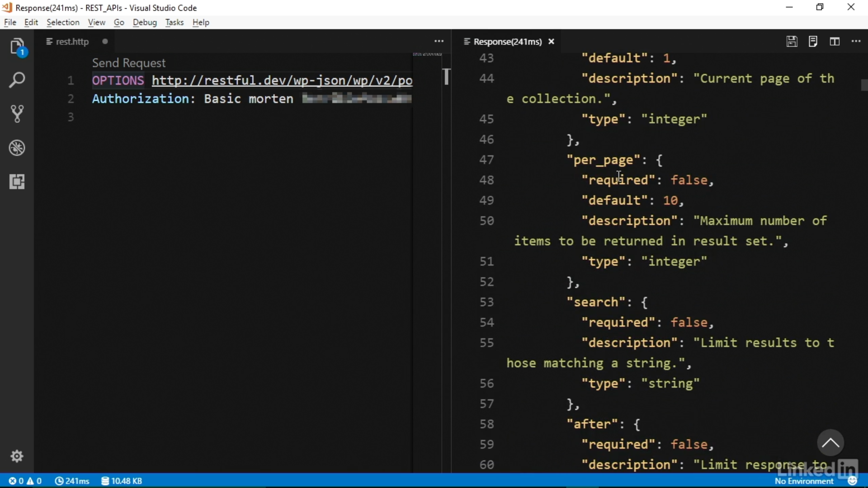Click the "after" key in response
This screenshot has width=868, height=488.
[592, 424]
